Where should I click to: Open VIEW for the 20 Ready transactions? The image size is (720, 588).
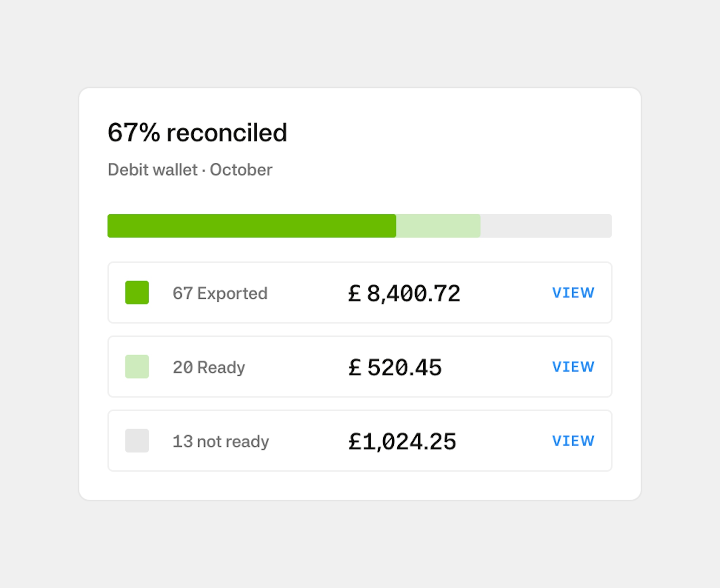pos(573,367)
